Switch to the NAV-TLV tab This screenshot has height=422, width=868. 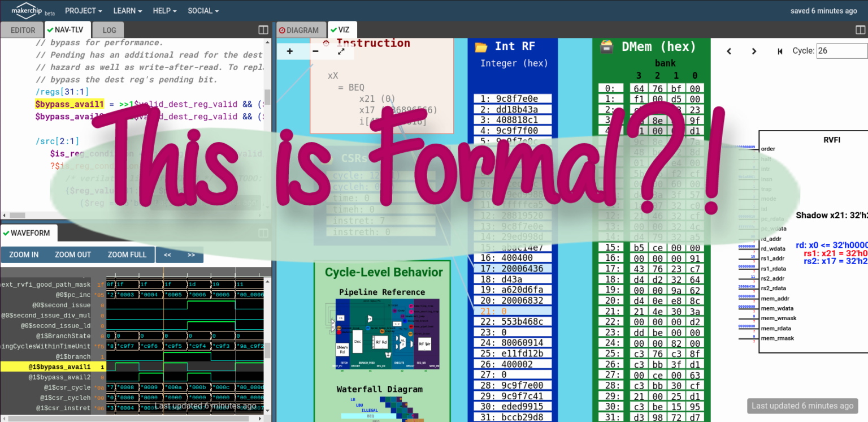[67, 30]
